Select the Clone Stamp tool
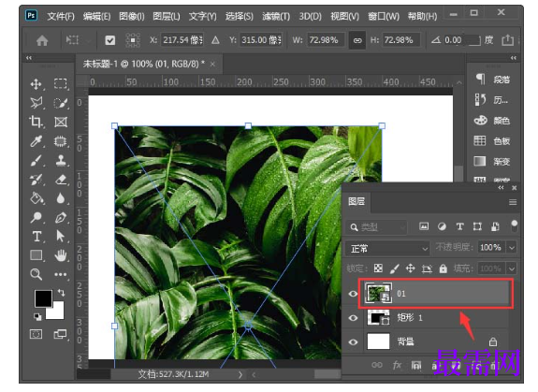Screen dimensions: 538x392 (61, 160)
